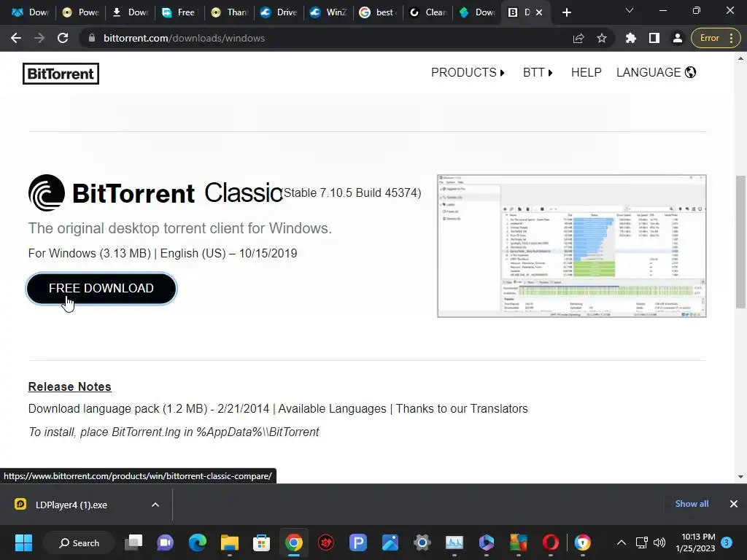Switch to the Free tab
The image size is (747, 560).
tap(179, 12)
